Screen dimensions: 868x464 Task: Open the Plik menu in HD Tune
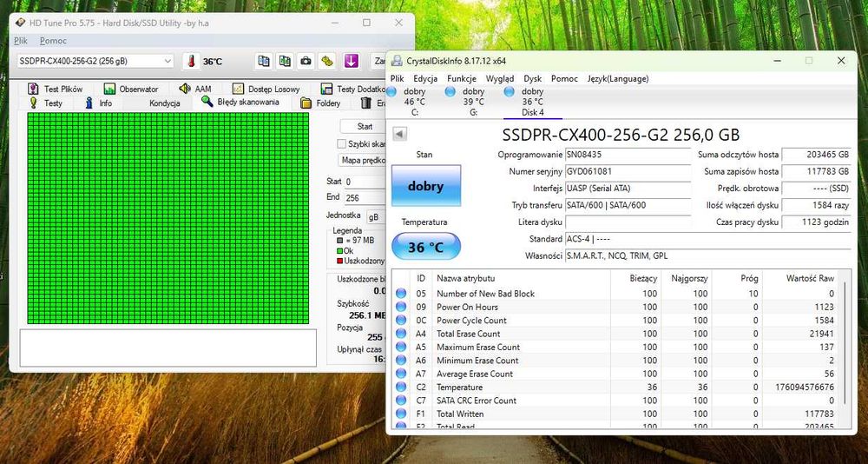pyautogui.click(x=21, y=41)
